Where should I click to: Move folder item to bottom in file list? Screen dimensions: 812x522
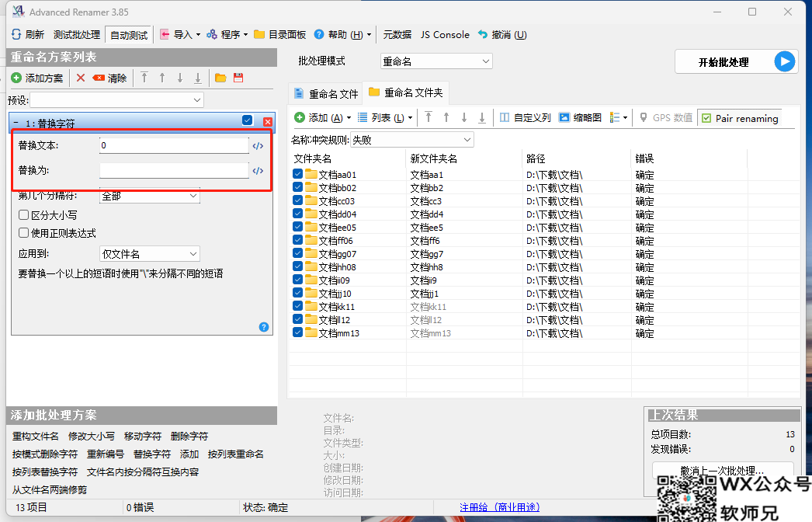[481, 117]
